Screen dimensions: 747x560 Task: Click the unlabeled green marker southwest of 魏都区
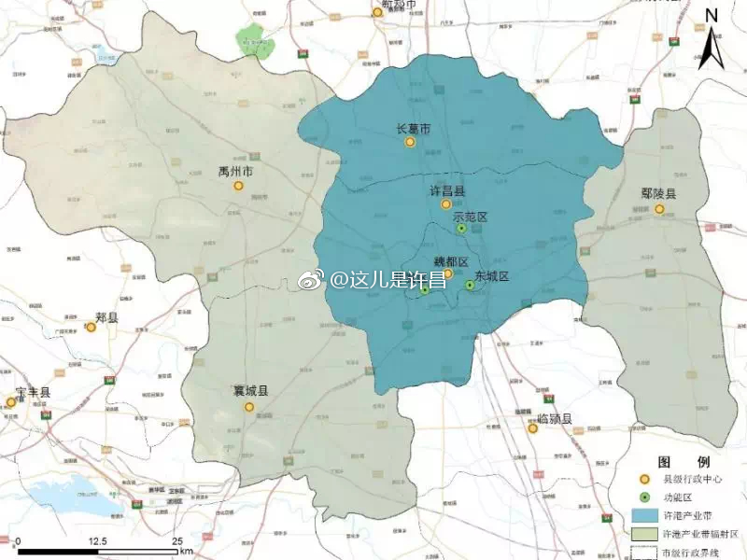click(x=425, y=290)
